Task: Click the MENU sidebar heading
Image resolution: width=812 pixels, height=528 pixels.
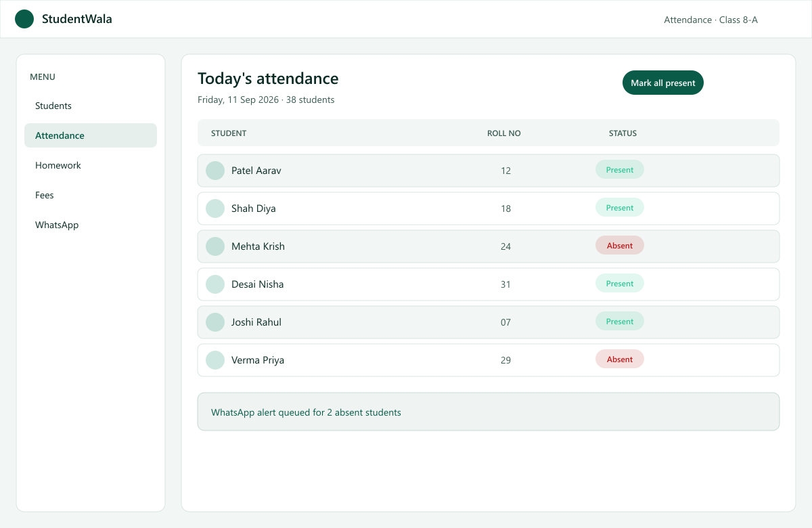Action: [x=43, y=77]
